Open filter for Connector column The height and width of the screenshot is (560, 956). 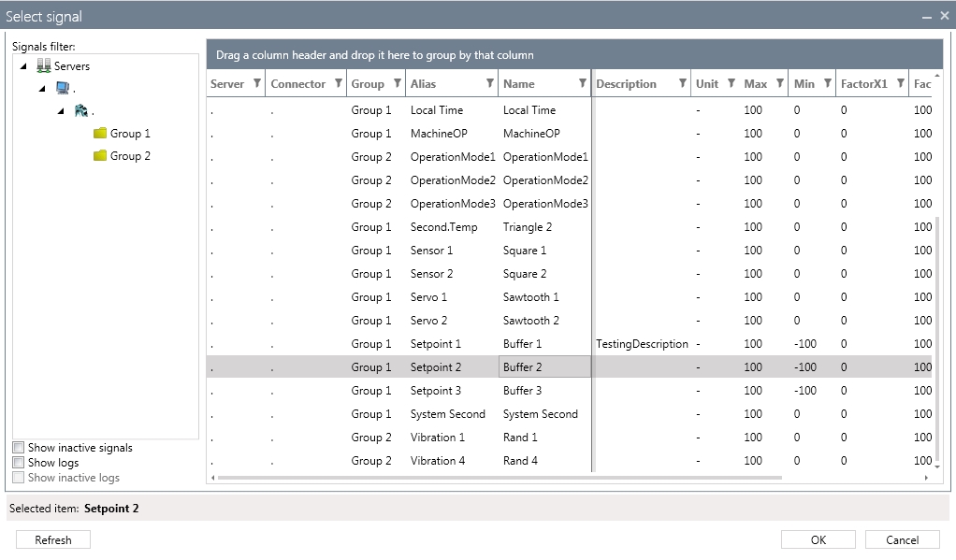(x=338, y=83)
